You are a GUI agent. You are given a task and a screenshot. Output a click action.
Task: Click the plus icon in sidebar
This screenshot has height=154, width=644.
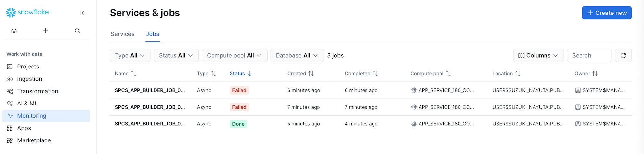coord(45,31)
